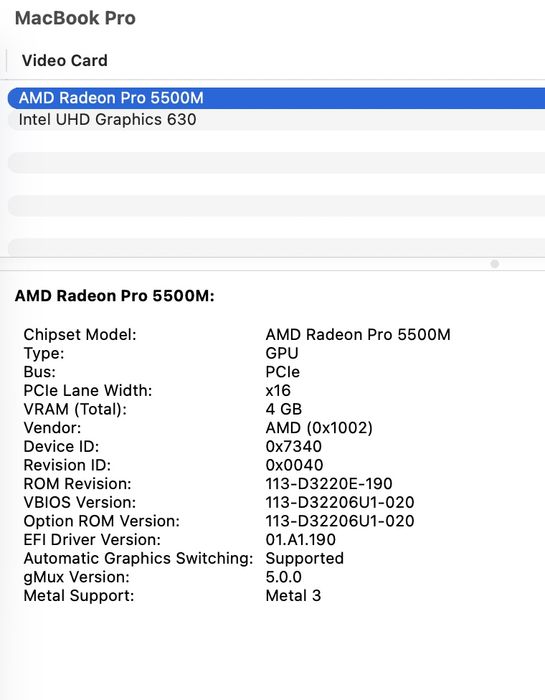The height and width of the screenshot is (700, 545).
Task: Click the VBIOS Version: label
Action: point(79,503)
